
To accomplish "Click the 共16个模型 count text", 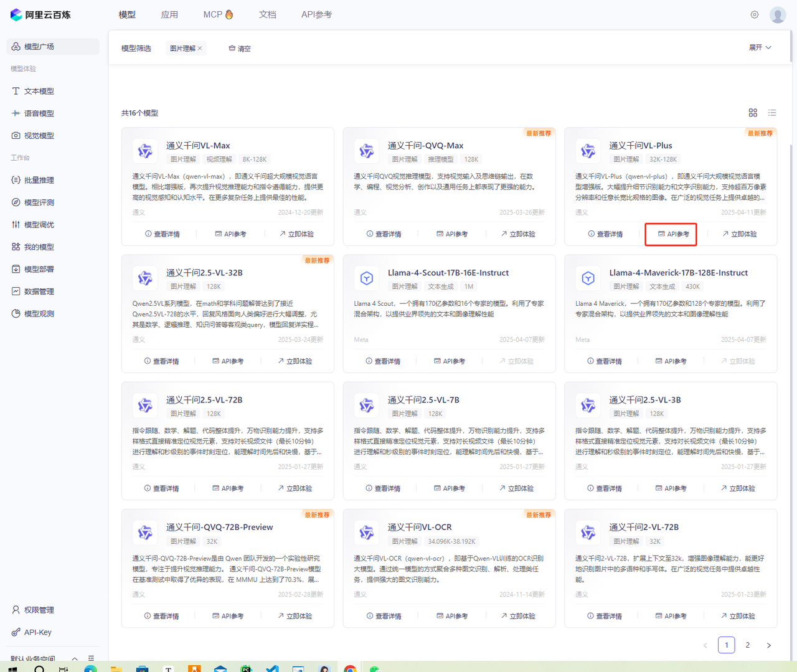I will tap(139, 113).
